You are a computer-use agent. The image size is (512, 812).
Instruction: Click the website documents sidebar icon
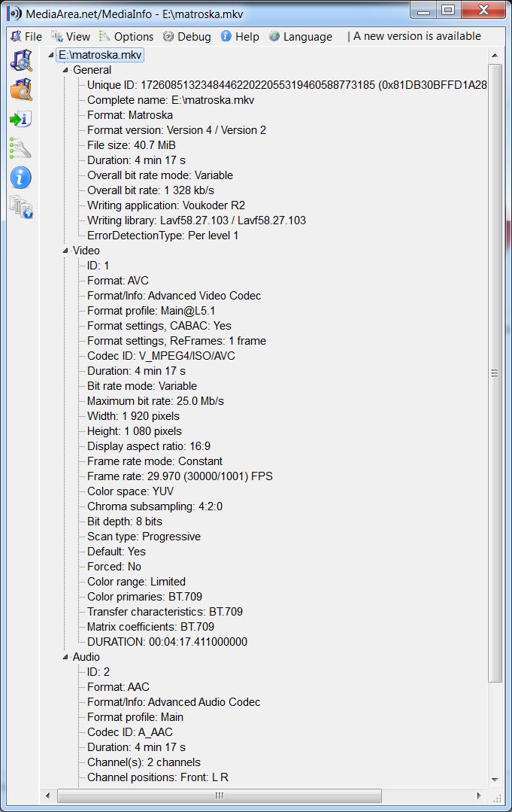click(x=21, y=207)
